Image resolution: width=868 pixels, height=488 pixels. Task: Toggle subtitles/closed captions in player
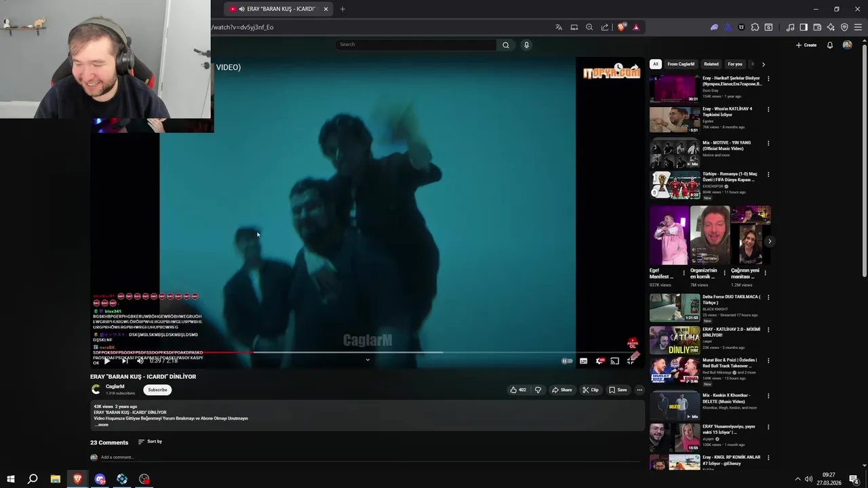click(583, 361)
